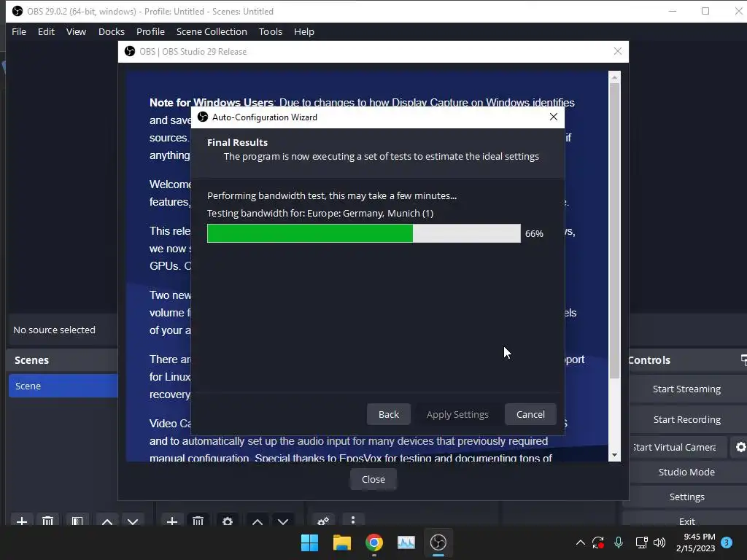Click Apply Settings in the wizard
This screenshot has height=560, width=747.
(x=457, y=414)
